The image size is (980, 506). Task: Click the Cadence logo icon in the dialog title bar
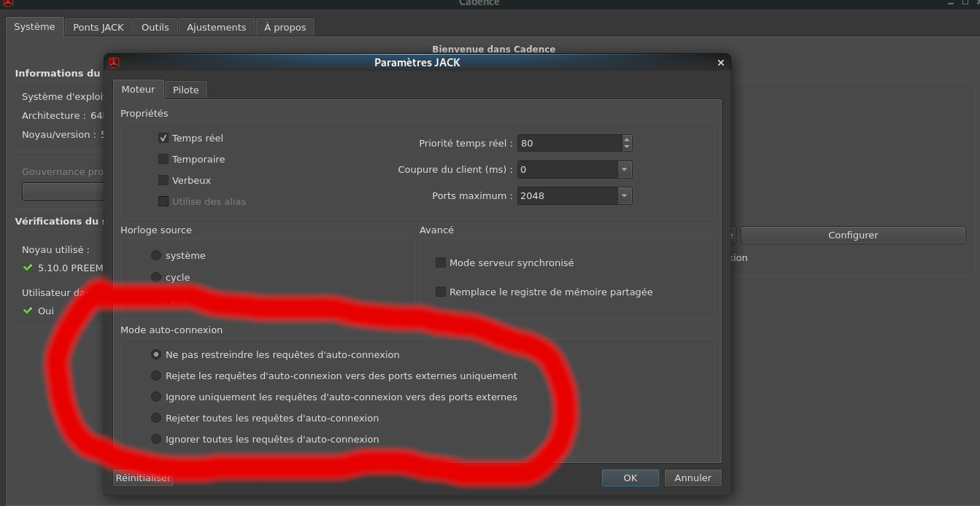tap(114, 63)
